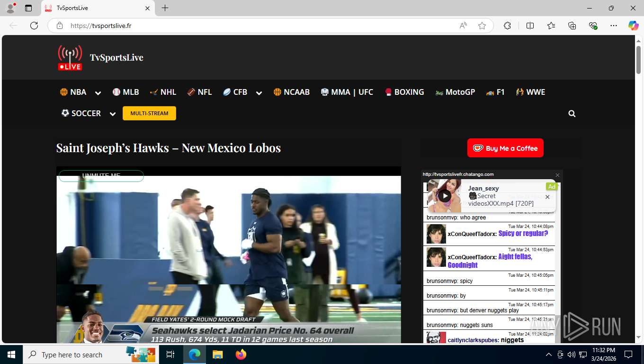Open notification center icon
Image resolution: width=644 pixels, height=364 pixels.
point(628,355)
